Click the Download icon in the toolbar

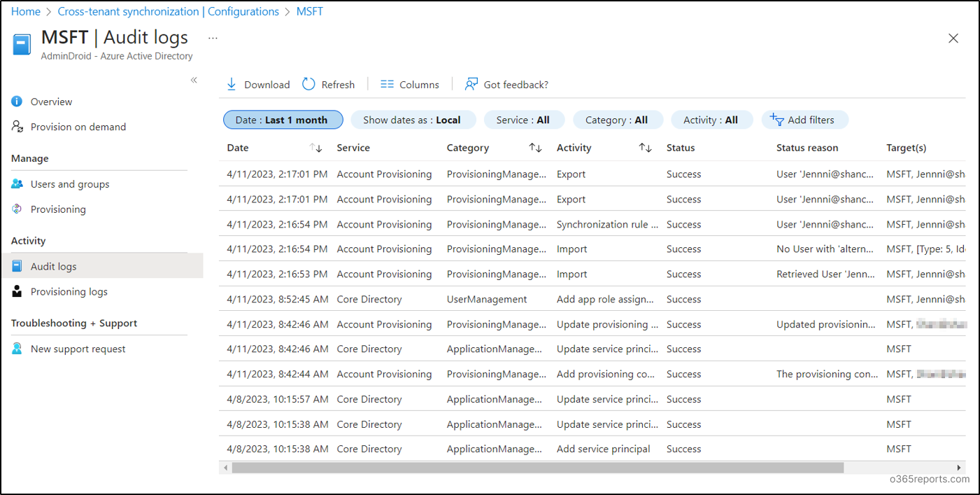tap(232, 84)
